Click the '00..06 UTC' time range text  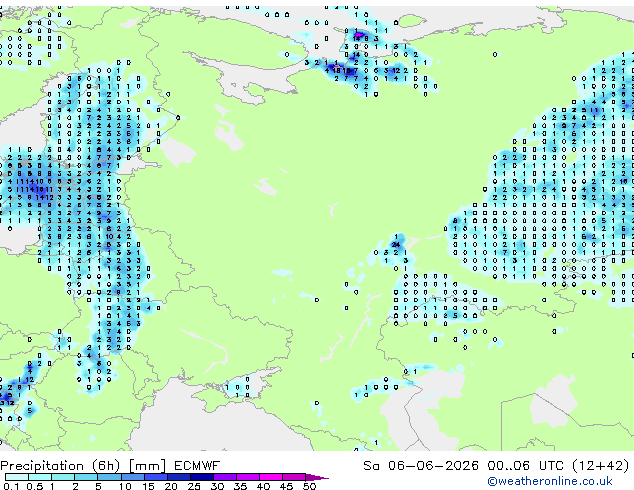coord(525,466)
